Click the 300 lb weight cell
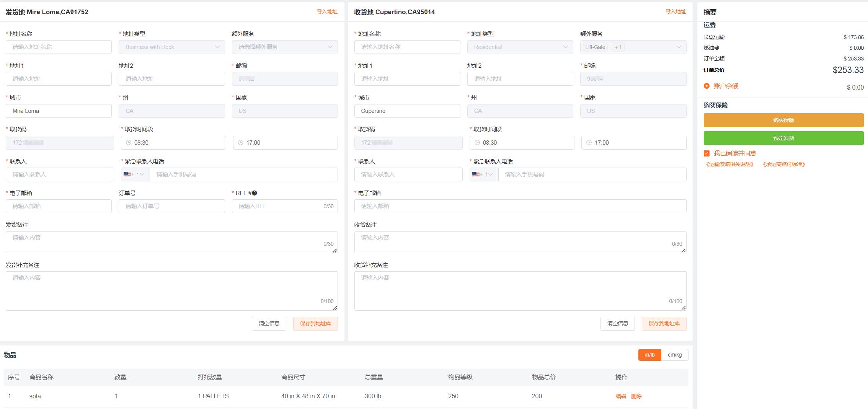Screen dimensions: 868x409 pyautogui.click(x=373, y=396)
